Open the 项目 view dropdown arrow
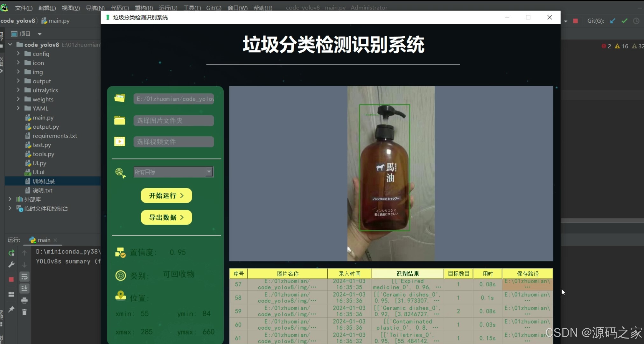This screenshot has height=344, width=644. coord(39,34)
